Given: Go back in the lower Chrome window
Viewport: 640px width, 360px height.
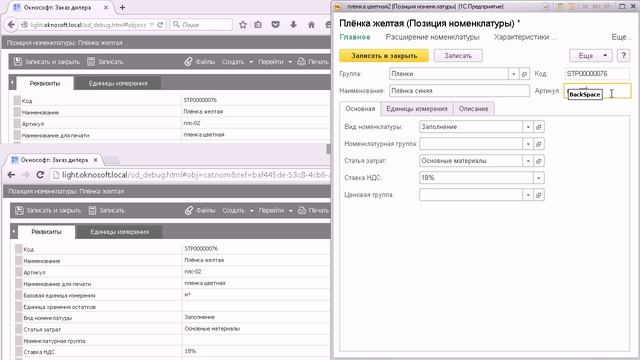Looking at the screenshot, I should pos(11,175).
